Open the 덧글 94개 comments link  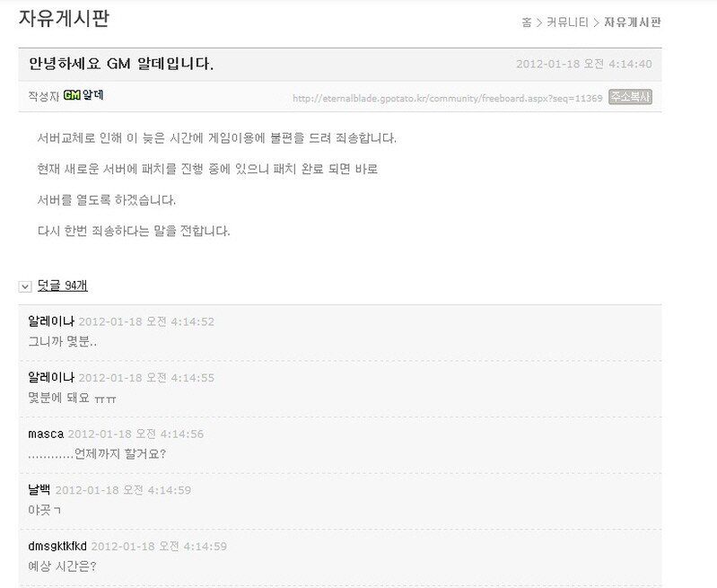tap(62, 286)
